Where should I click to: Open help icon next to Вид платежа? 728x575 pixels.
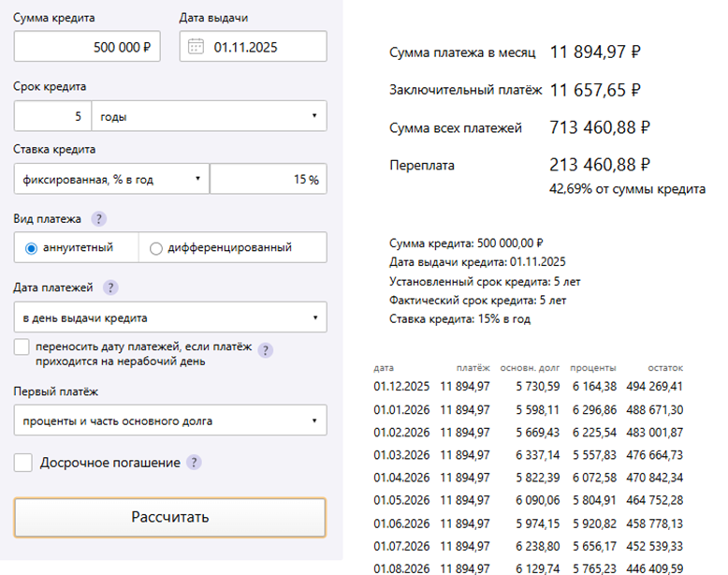pyautogui.click(x=99, y=219)
